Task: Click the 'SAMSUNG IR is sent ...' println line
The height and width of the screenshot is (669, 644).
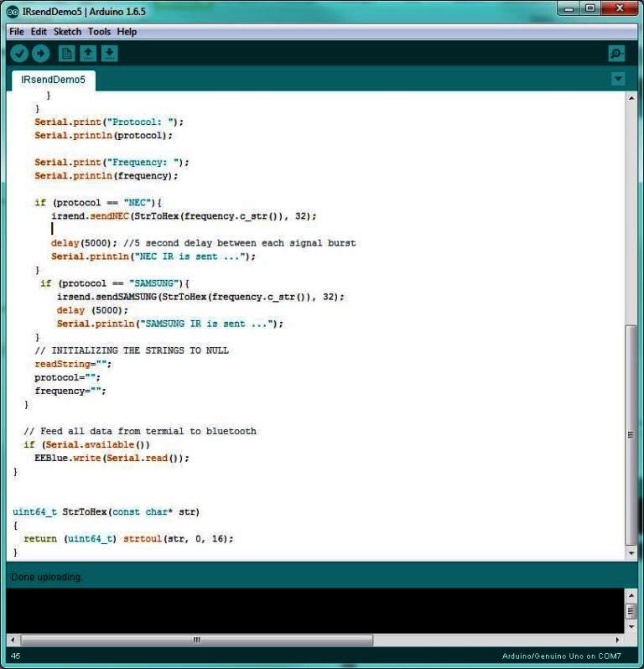Action: click(x=170, y=324)
